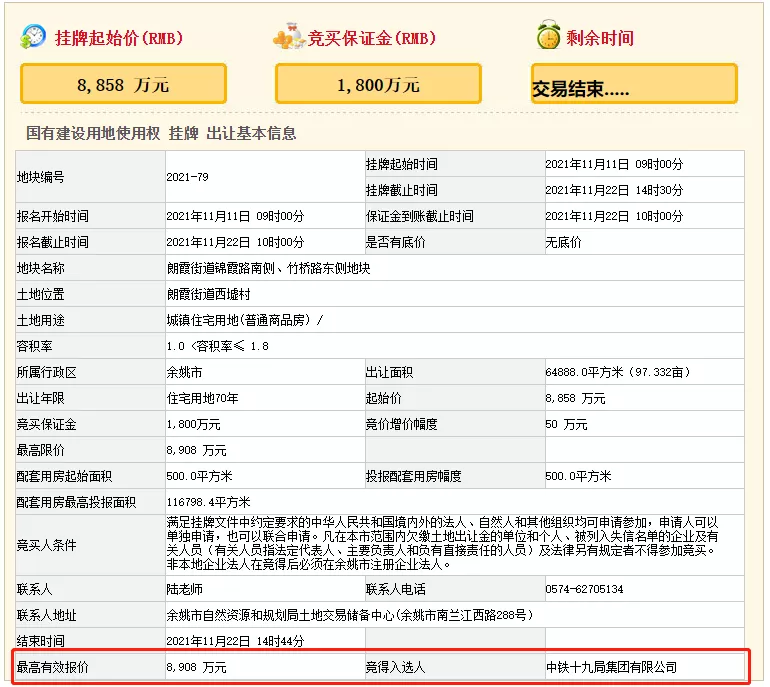Click the 联系人电话 label
Viewport: 770px width, 687px height.
point(395,589)
